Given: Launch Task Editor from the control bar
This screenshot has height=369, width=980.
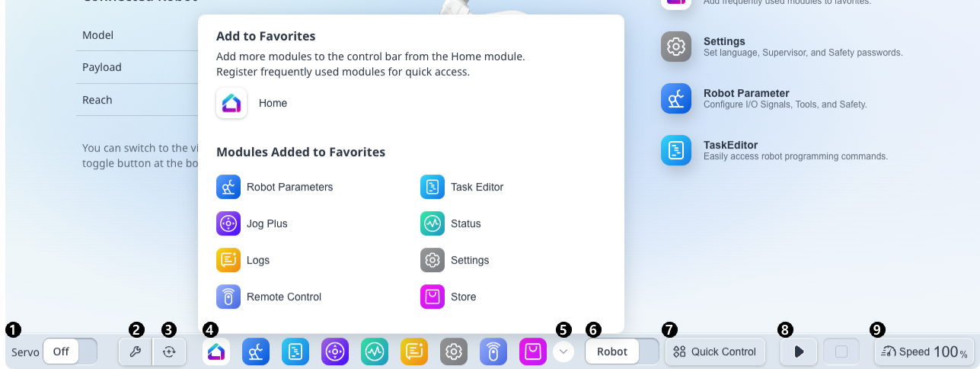Looking at the screenshot, I should [295, 351].
